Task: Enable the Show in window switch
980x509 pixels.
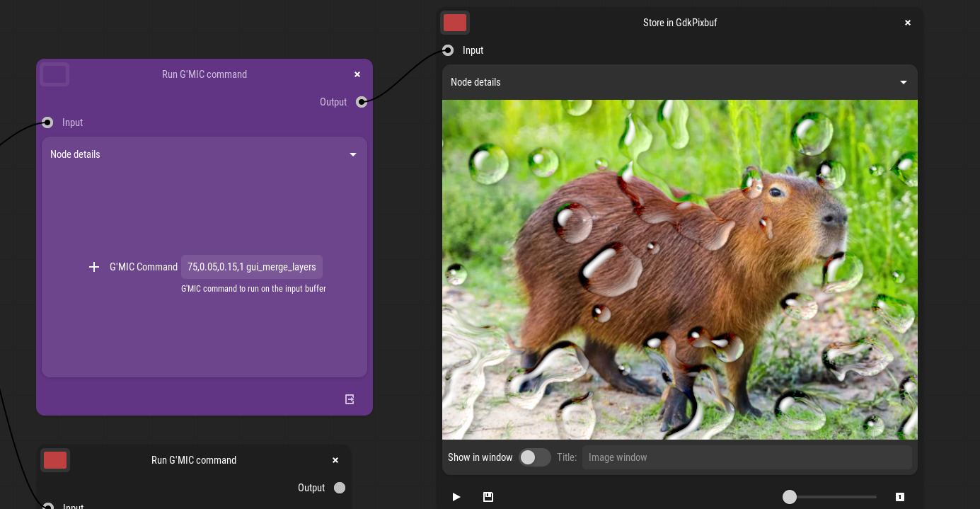Action: point(534,457)
